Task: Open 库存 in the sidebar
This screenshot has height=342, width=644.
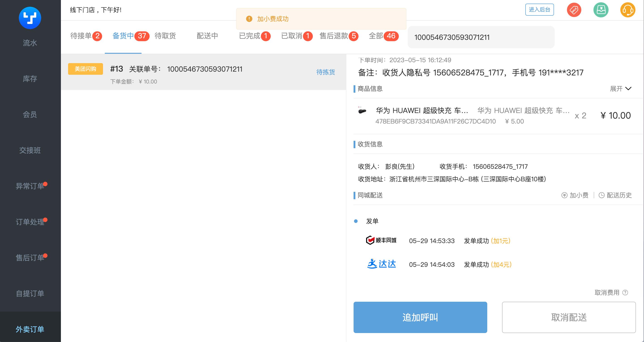Action: [x=30, y=79]
